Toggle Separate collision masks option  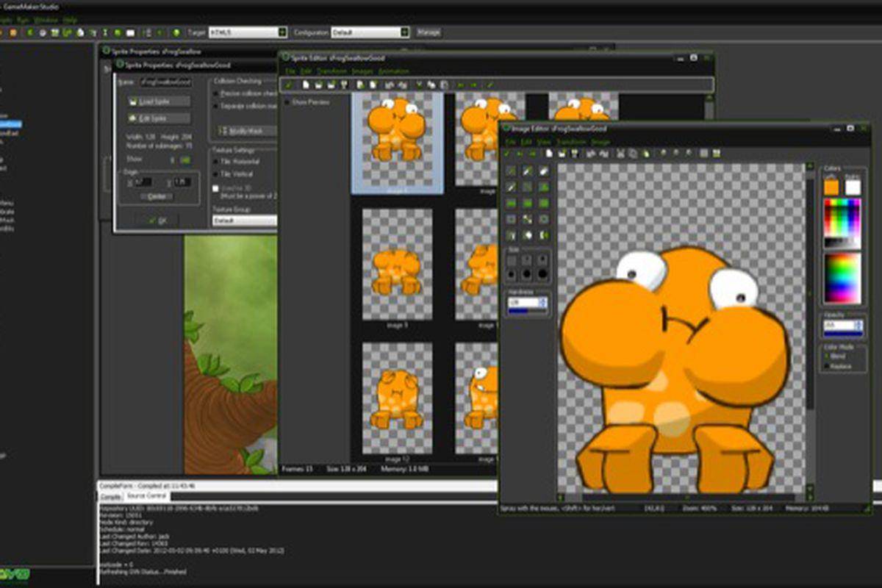coord(245,107)
